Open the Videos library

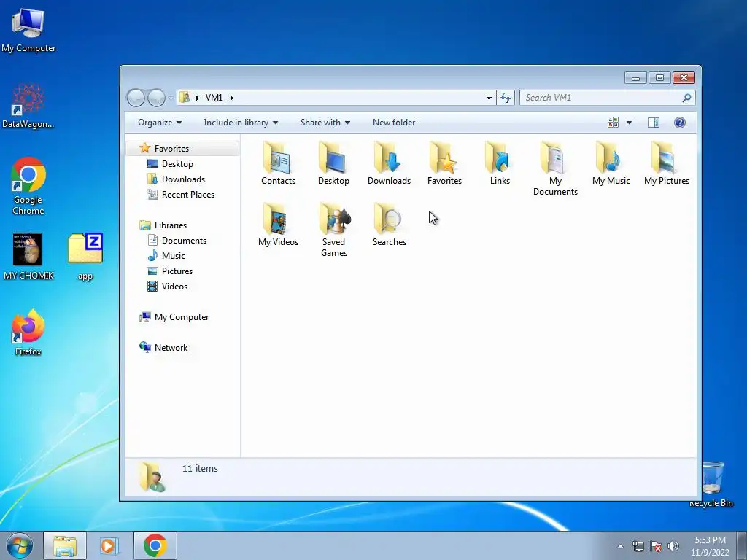point(174,286)
